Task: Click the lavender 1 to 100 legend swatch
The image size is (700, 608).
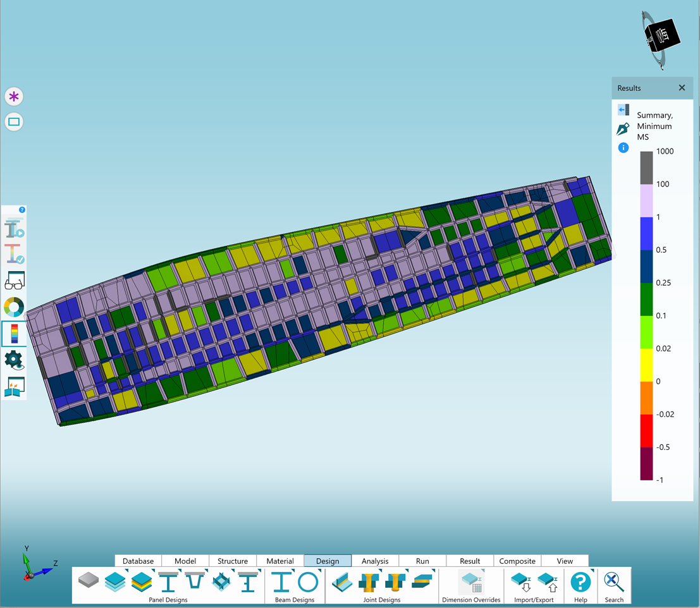Action: (x=646, y=201)
